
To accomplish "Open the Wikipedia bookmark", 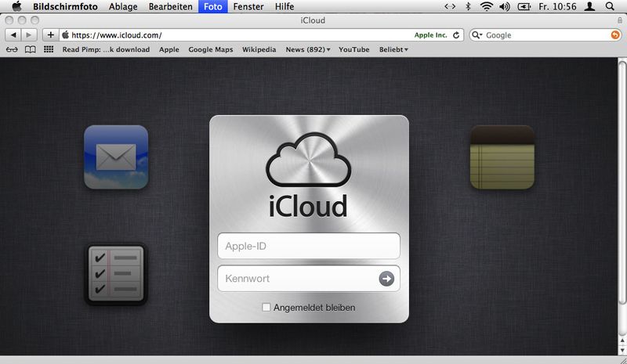I will click(259, 49).
